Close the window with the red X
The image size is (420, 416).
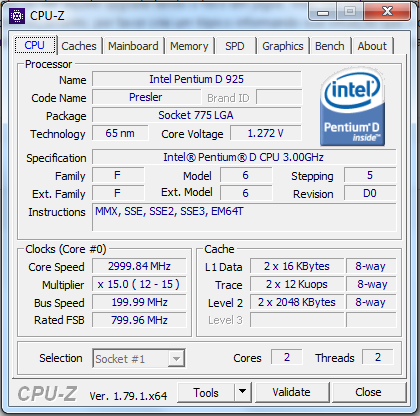tap(387, 12)
